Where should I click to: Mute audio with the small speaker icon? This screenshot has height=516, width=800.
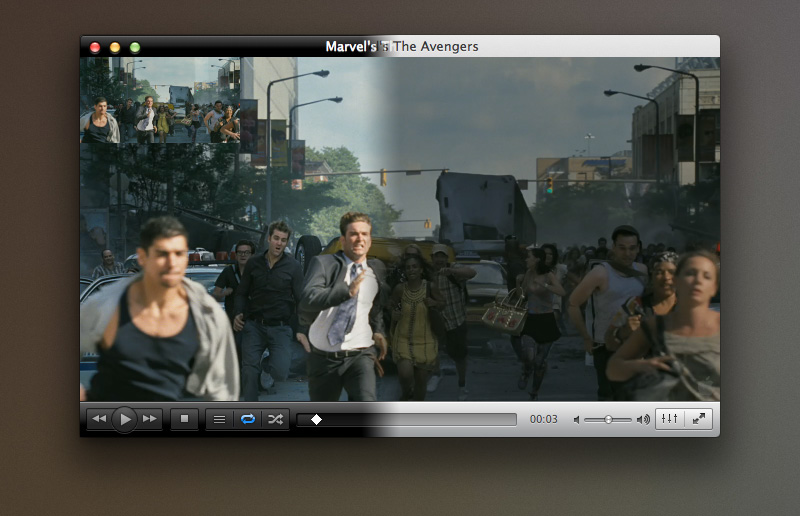(577, 420)
